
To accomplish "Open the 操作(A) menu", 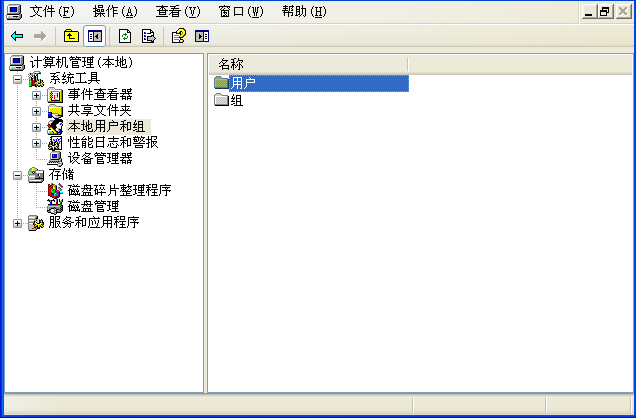I will click(x=115, y=12).
